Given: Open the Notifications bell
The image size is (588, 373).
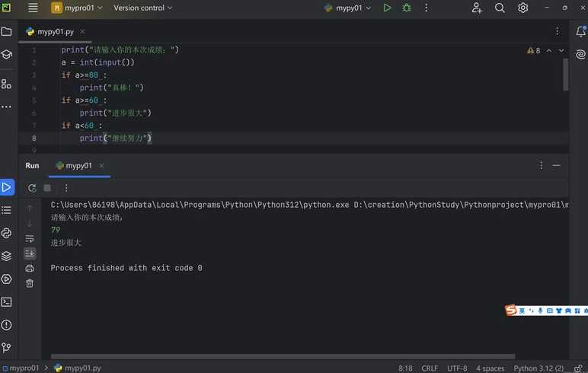Looking at the screenshot, I should (581, 31).
